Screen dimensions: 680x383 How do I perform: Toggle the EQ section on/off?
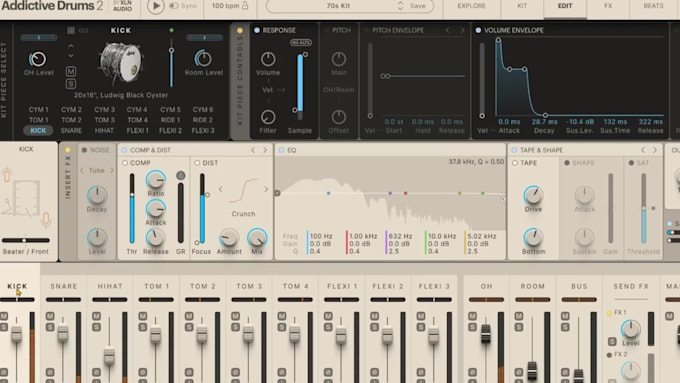tap(281, 150)
